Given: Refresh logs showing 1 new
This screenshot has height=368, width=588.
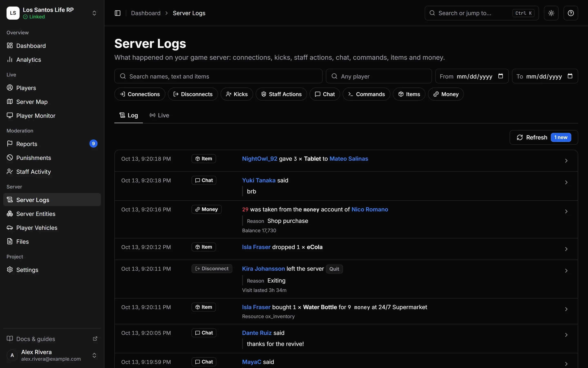Looking at the screenshot, I should [x=544, y=138].
